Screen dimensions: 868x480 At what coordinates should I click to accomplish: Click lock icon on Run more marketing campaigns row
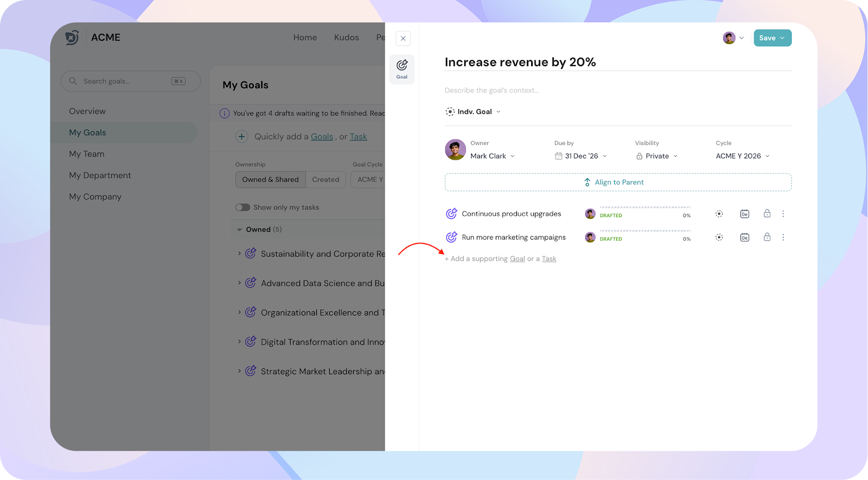767,236
